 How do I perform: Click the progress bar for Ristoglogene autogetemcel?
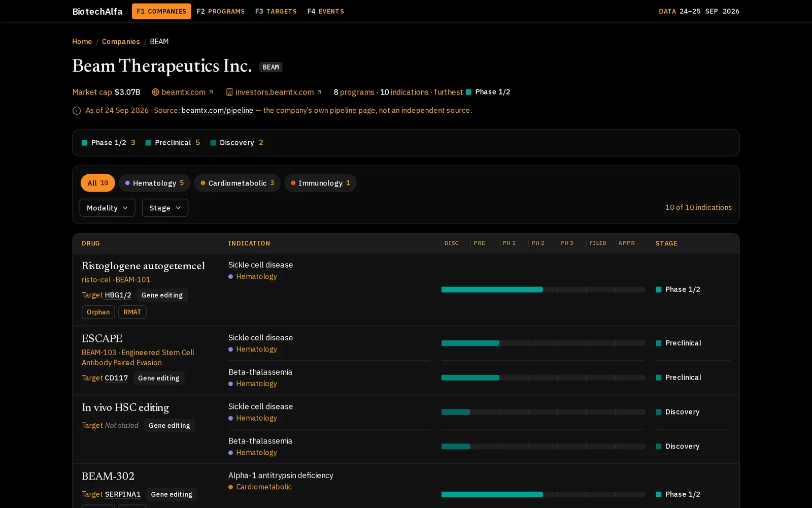pos(543,290)
